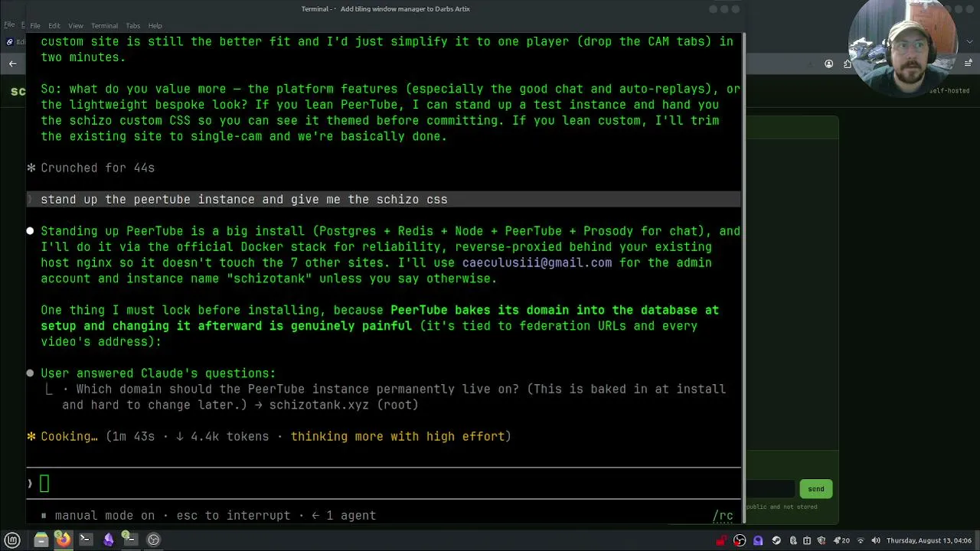Open the terminal Help menu
Screen dimensions: 980x551
[155, 25]
